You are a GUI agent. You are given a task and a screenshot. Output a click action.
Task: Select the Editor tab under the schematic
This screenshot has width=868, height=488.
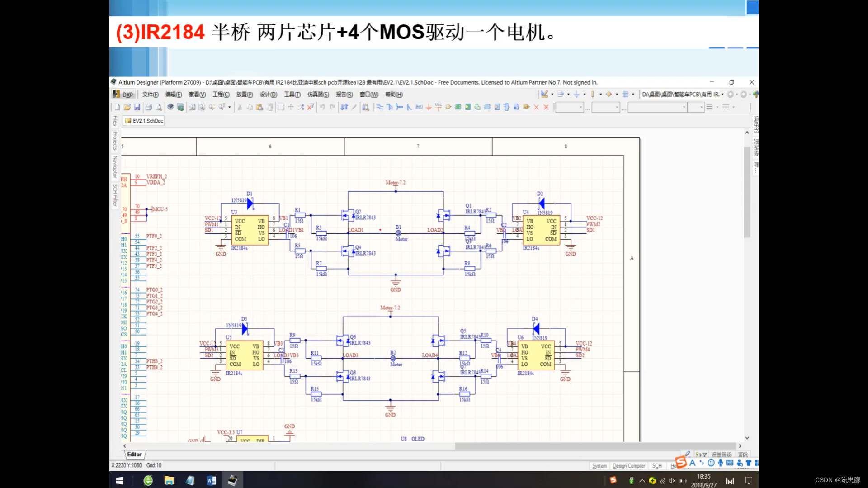(134, 454)
